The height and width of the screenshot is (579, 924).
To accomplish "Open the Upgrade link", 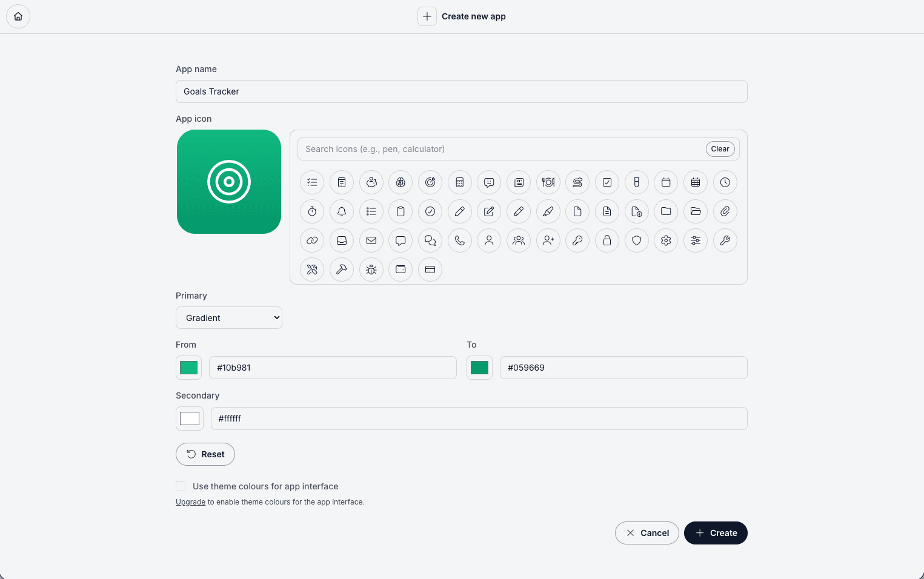I will (190, 501).
